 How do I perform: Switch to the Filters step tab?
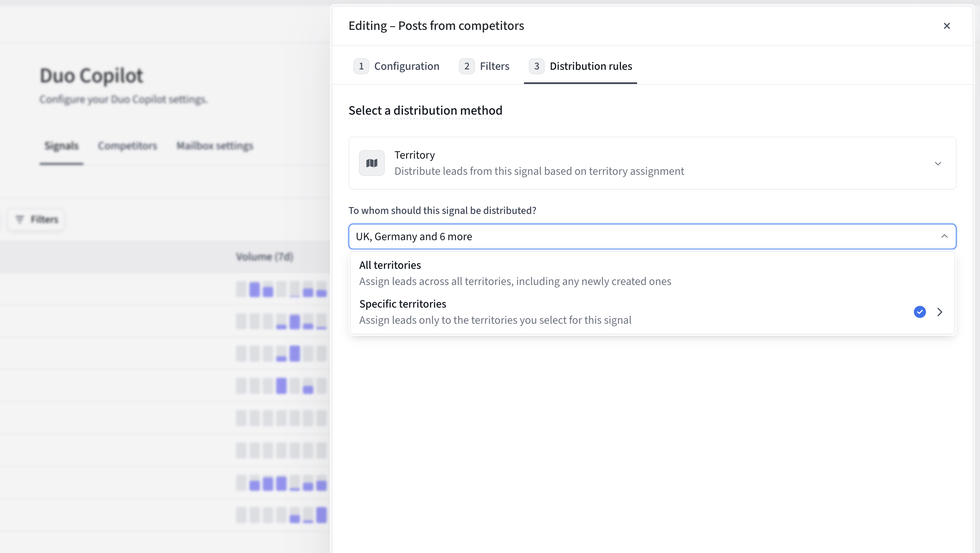(494, 66)
